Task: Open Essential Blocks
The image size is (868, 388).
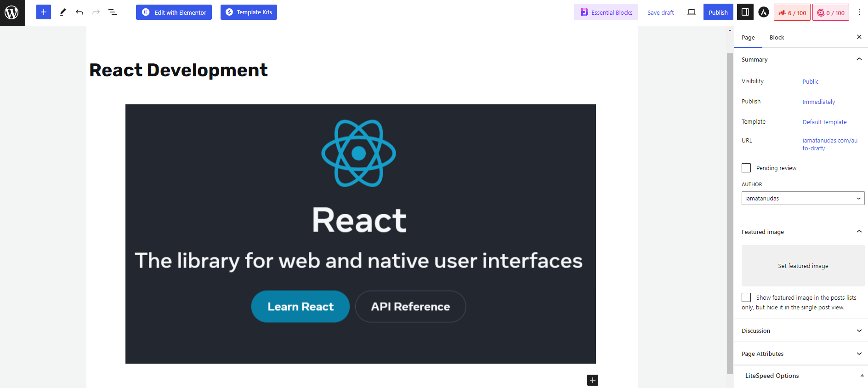Action: [606, 12]
